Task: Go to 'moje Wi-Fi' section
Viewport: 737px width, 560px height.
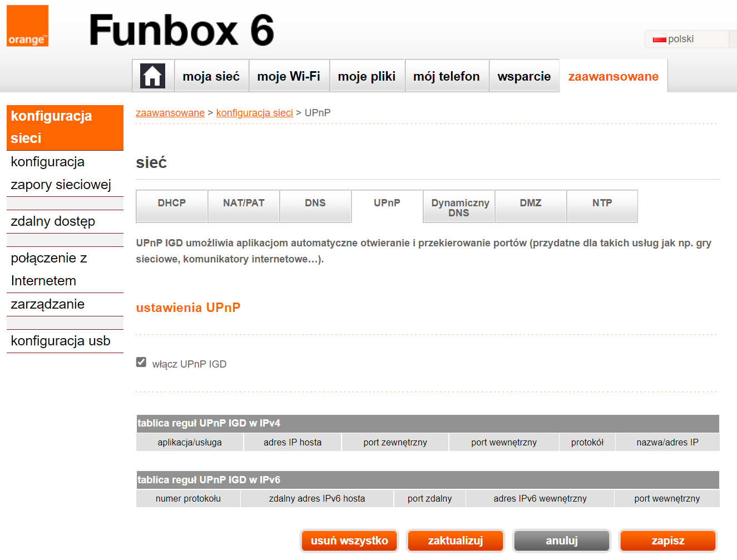Action: 289,76
